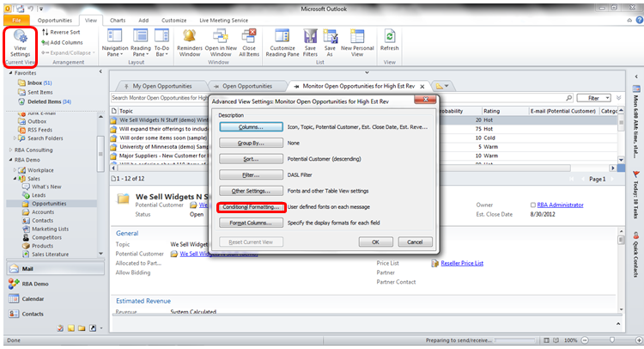Open dropdown next to the pinned tabs
The width and height of the screenshot is (644, 349).
[446, 86]
